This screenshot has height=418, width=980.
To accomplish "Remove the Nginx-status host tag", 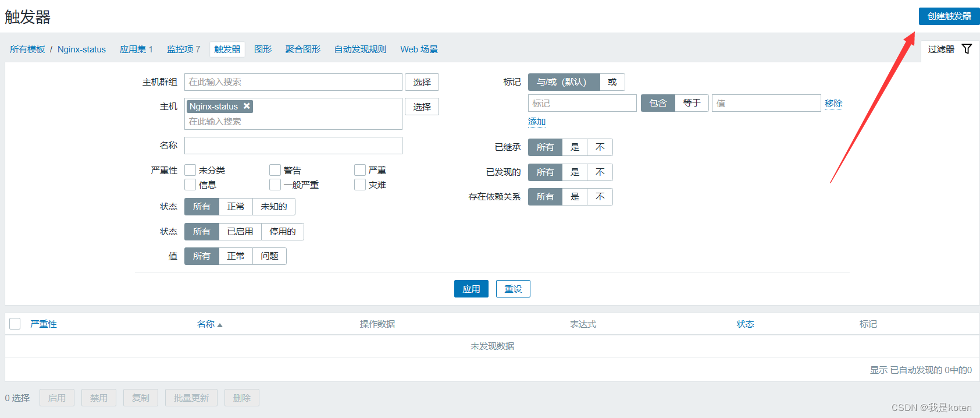I will coord(247,106).
